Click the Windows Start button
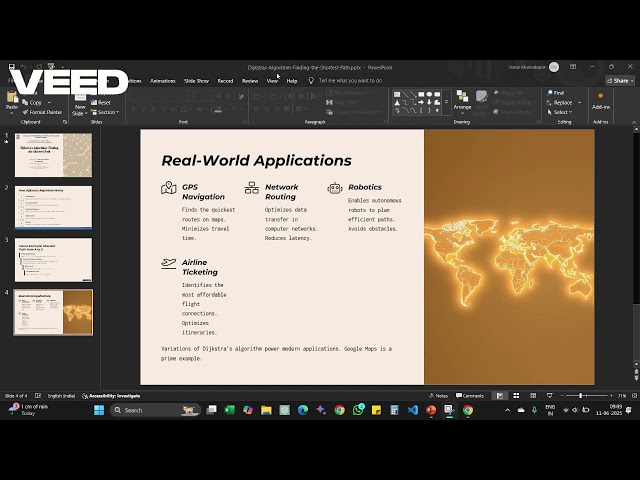 100,410
